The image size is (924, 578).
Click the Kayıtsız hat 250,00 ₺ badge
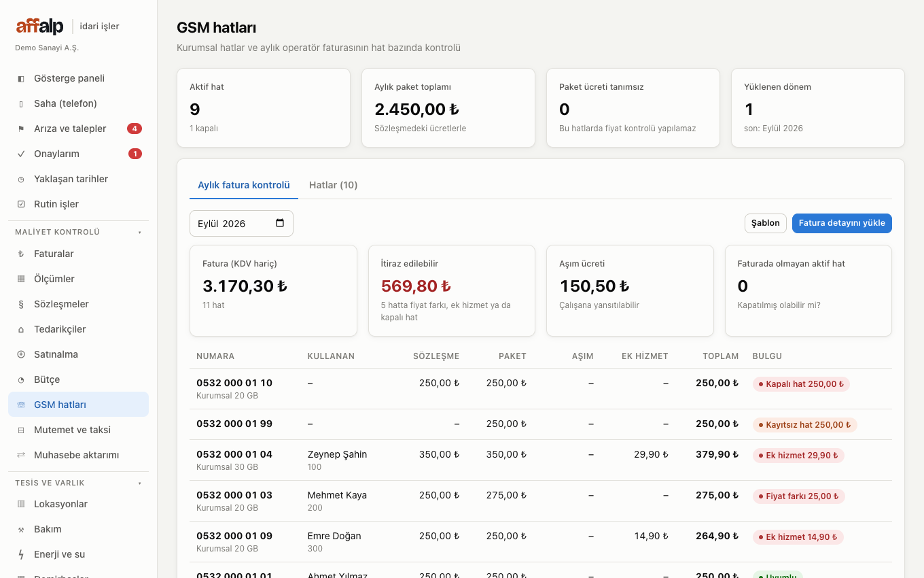click(805, 425)
